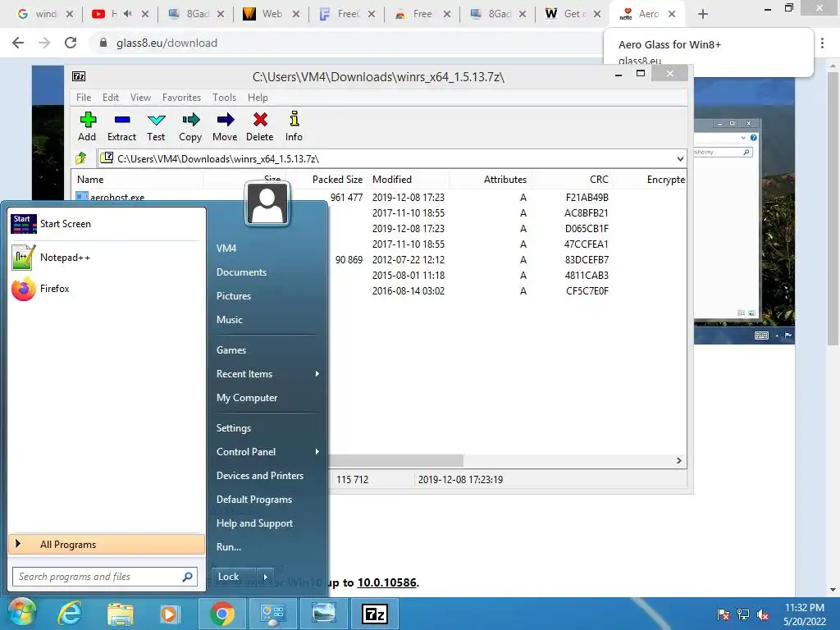Open the File menu in 7-Zip
This screenshot has width=840, height=630.
tap(84, 98)
